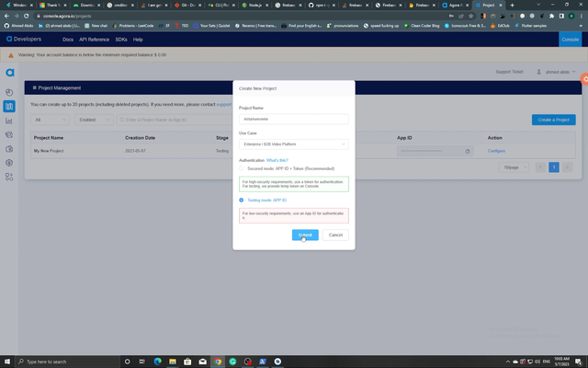This screenshot has width=588, height=368.
Task: Click the Agora logo in the sidebar
Action: tap(10, 73)
